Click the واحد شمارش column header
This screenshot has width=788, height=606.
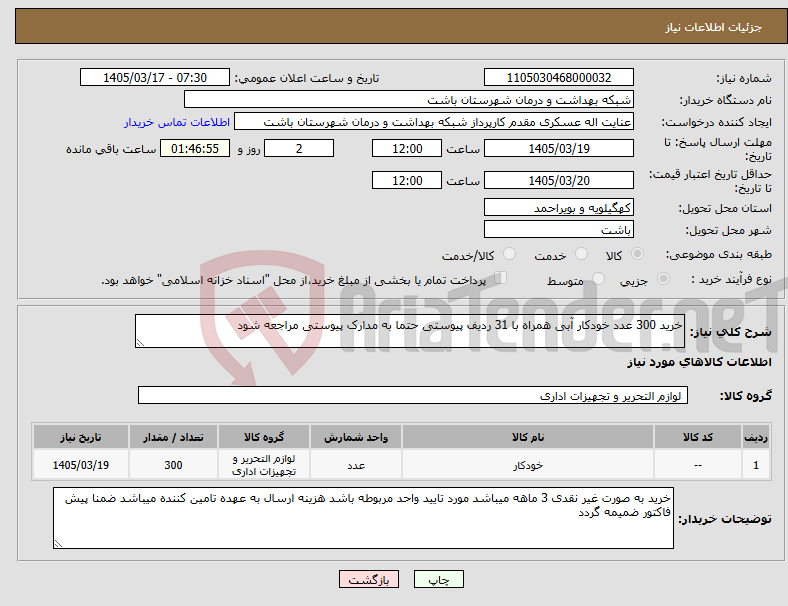356,437
